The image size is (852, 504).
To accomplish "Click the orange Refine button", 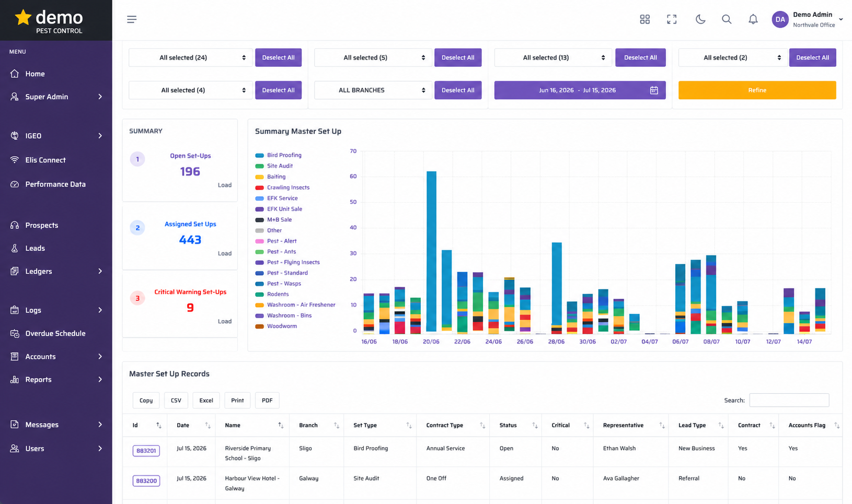I will (757, 90).
